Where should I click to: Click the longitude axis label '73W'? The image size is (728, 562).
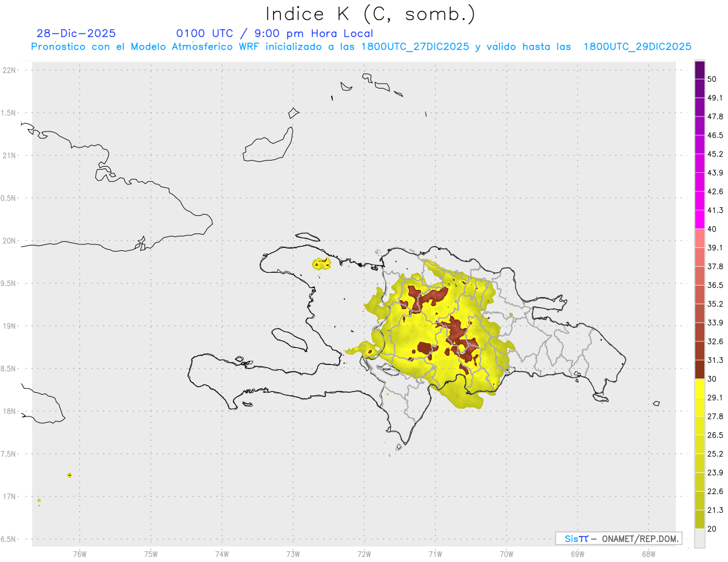click(293, 554)
